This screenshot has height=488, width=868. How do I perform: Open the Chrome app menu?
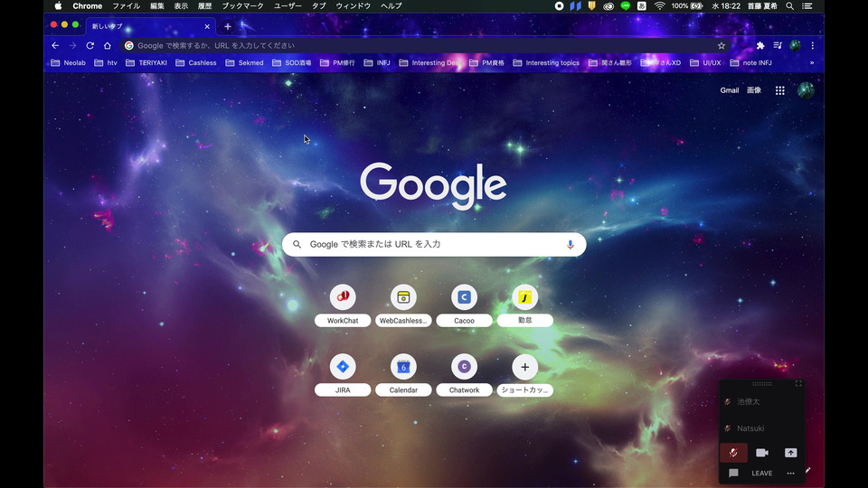point(88,6)
